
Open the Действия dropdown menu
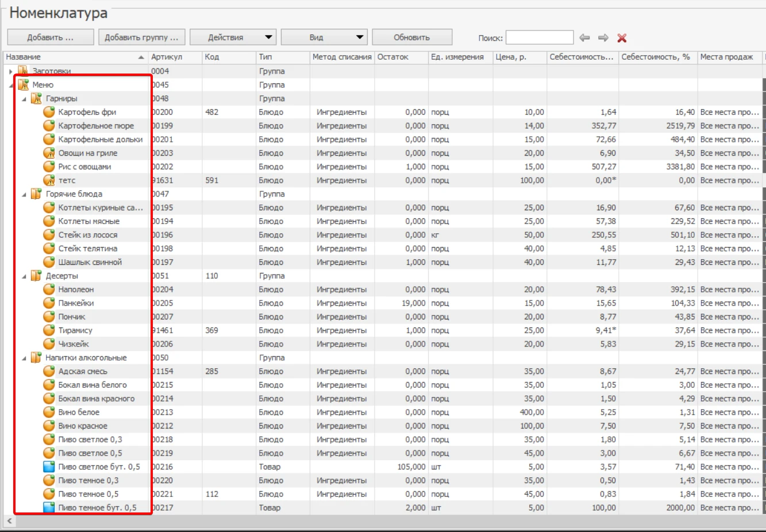(233, 37)
